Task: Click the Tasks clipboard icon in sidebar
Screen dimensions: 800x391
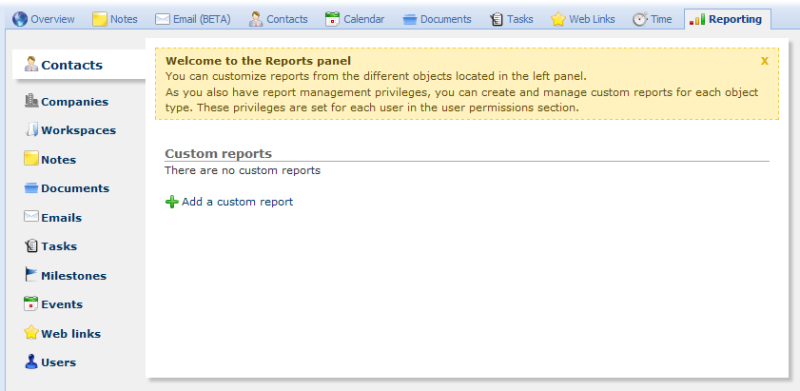Action: 32,246
